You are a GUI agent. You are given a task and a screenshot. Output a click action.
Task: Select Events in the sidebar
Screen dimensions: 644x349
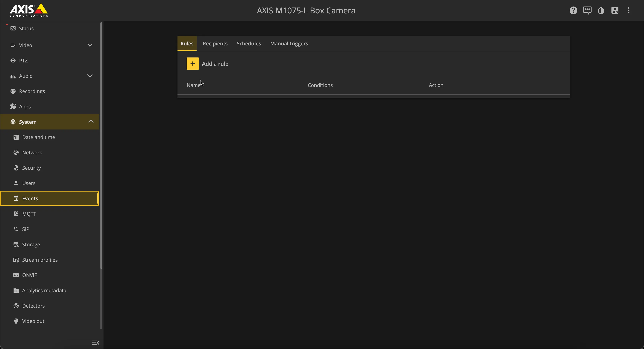coord(49,198)
